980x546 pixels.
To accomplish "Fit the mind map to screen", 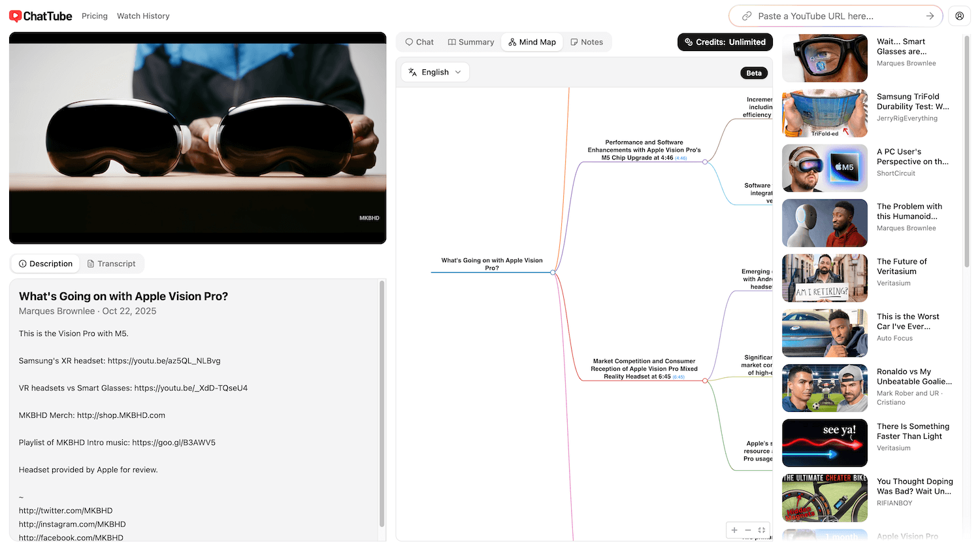I will pyautogui.click(x=762, y=530).
